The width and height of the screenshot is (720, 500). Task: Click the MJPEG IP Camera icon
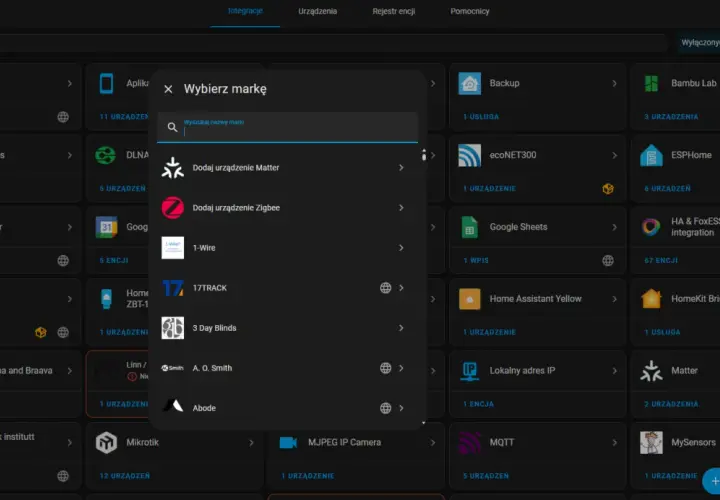click(288, 443)
